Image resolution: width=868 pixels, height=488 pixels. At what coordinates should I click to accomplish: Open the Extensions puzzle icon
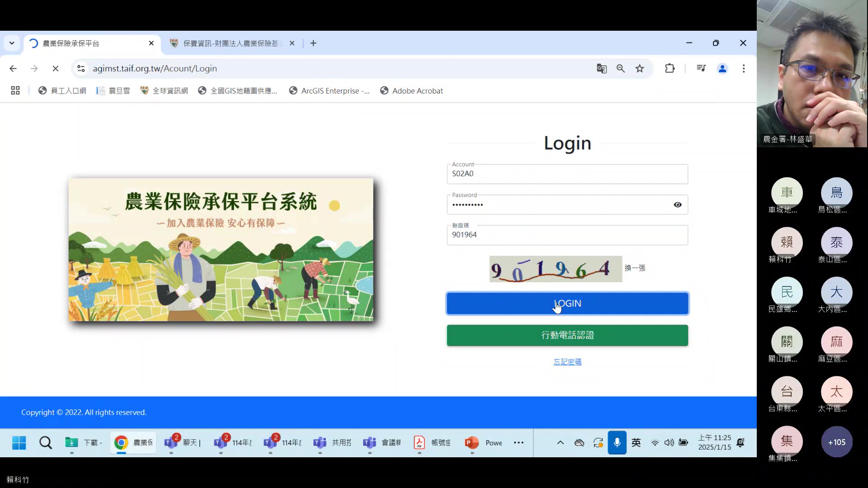click(670, 69)
